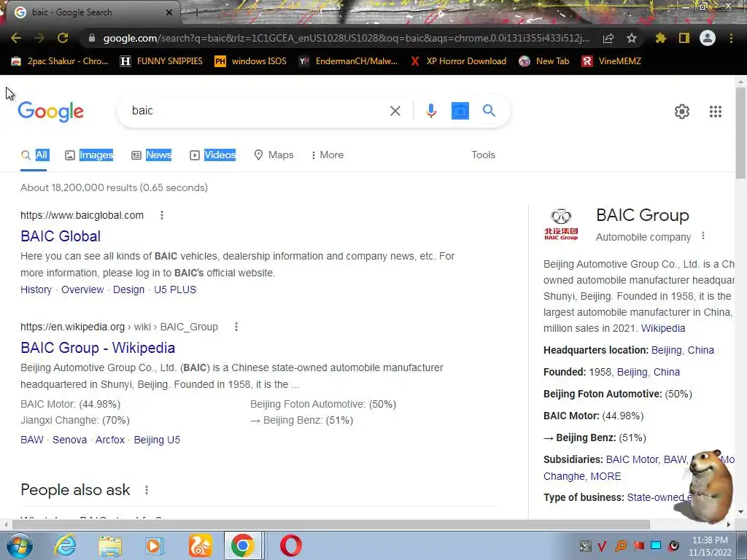Open Windows Media Player taskbar icon
747x560 pixels.
(x=155, y=545)
